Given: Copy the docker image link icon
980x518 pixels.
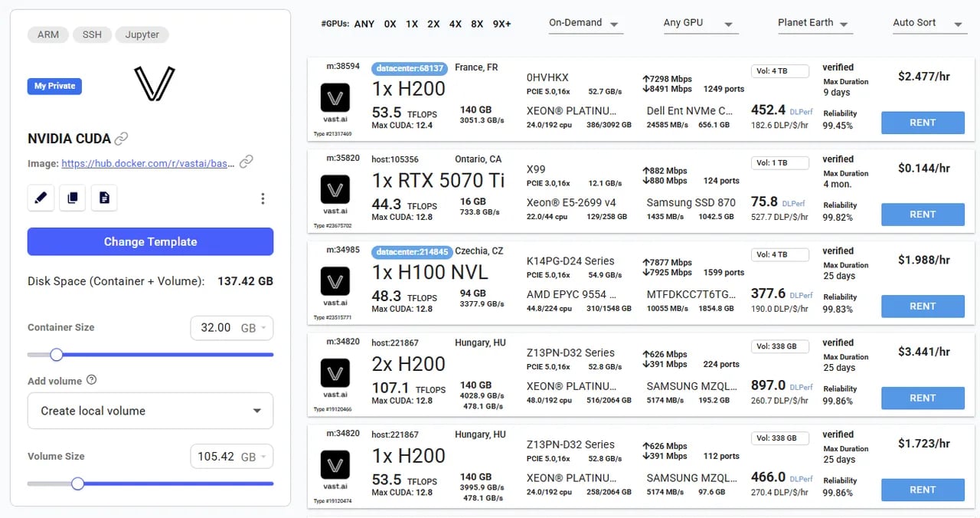Looking at the screenshot, I should [x=246, y=162].
